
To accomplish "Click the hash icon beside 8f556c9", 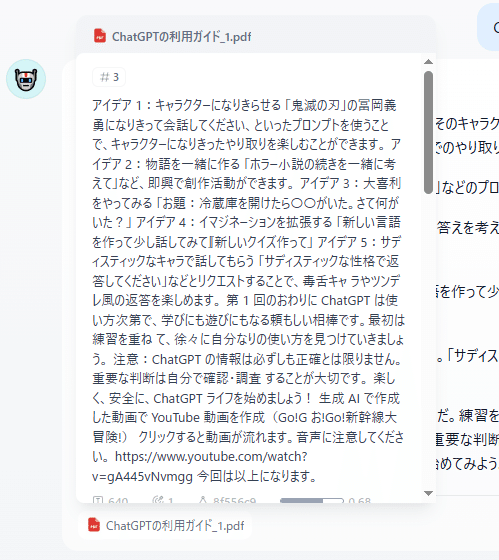I will (x=203, y=500).
